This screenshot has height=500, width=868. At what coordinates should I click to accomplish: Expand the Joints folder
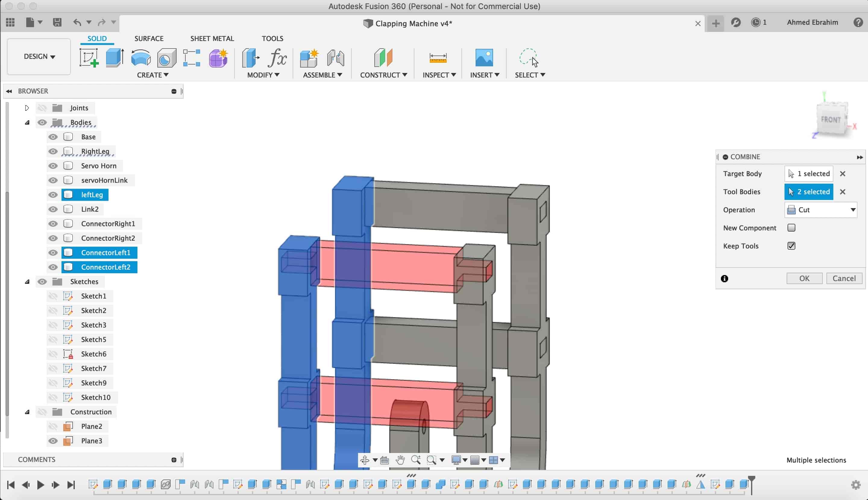click(27, 108)
